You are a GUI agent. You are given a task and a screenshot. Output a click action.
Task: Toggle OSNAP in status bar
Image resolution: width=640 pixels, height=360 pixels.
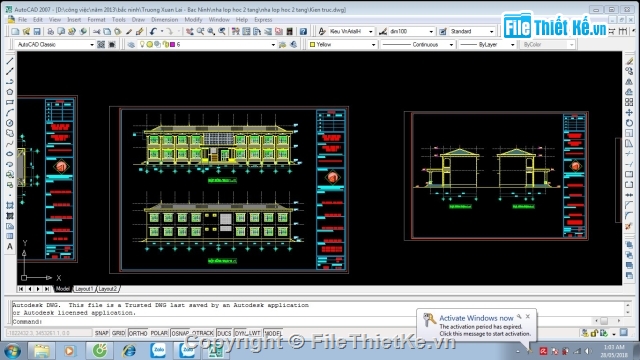click(x=180, y=333)
